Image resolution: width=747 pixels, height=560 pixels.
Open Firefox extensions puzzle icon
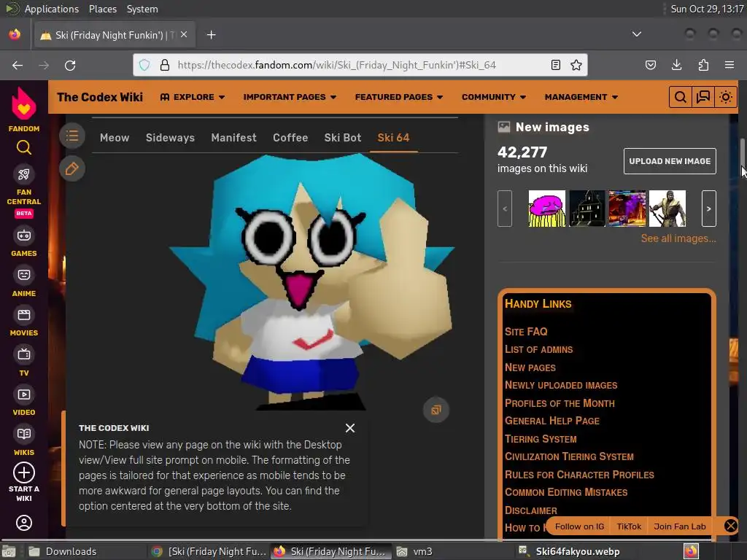(x=703, y=65)
